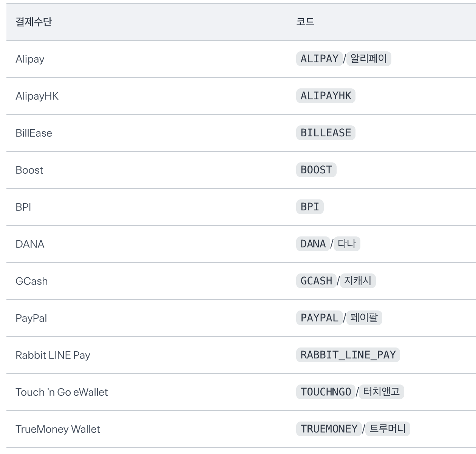Select the ALIPAYHK code badge
476x454 pixels.
326,96
